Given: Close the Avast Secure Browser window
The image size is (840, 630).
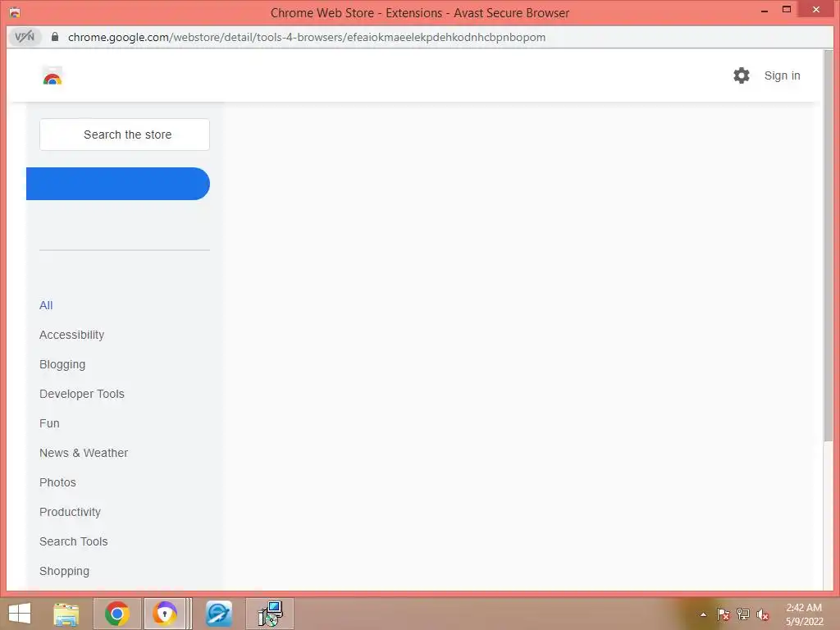Looking at the screenshot, I should point(816,10).
